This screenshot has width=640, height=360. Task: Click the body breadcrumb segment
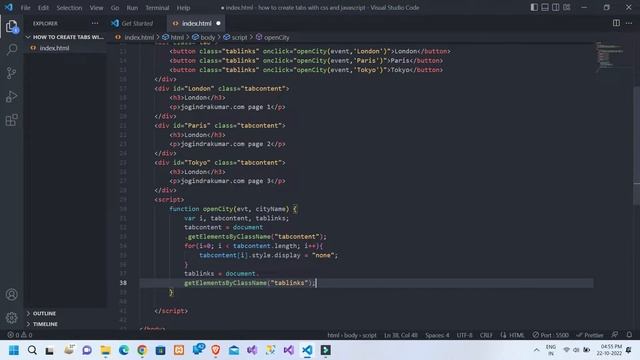point(207,37)
